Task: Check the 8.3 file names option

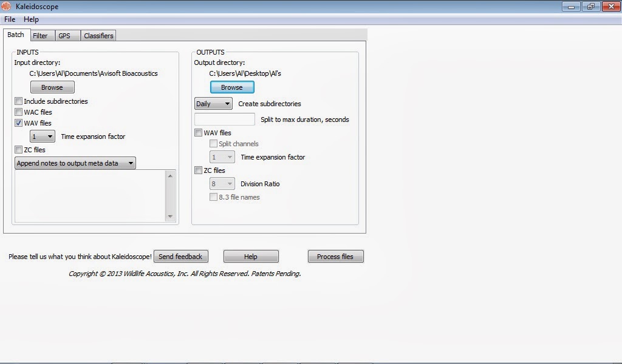Action: click(213, 197)
